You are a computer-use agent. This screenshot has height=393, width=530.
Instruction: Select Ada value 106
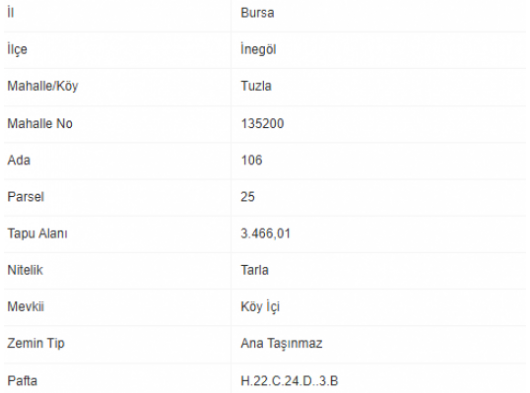click(251, 160)
